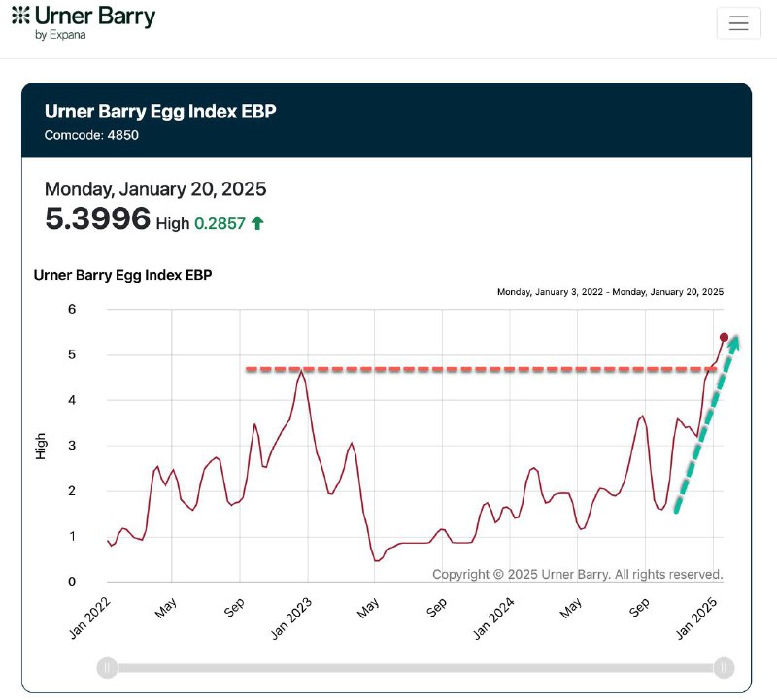Click the green up arrow next to 0.2857
777x700 pixels.
click(x=257, y=223)
